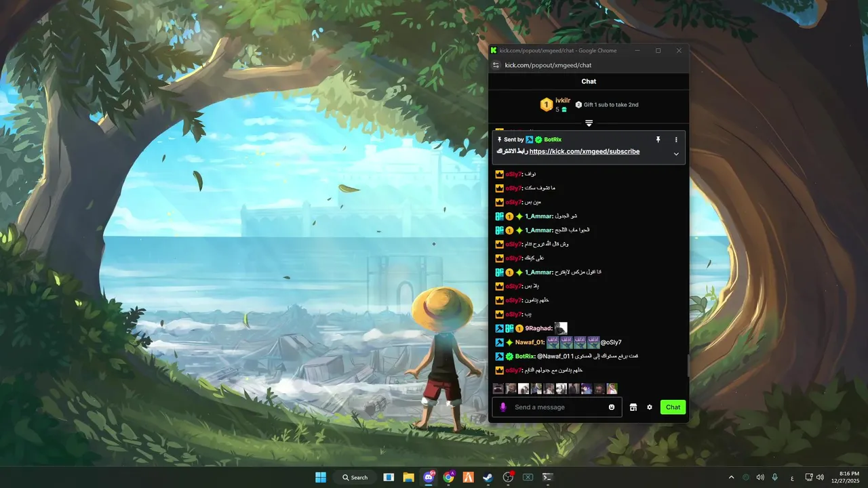Open the channel shop icon
The image size is (868, 488).
click(633, 407)
